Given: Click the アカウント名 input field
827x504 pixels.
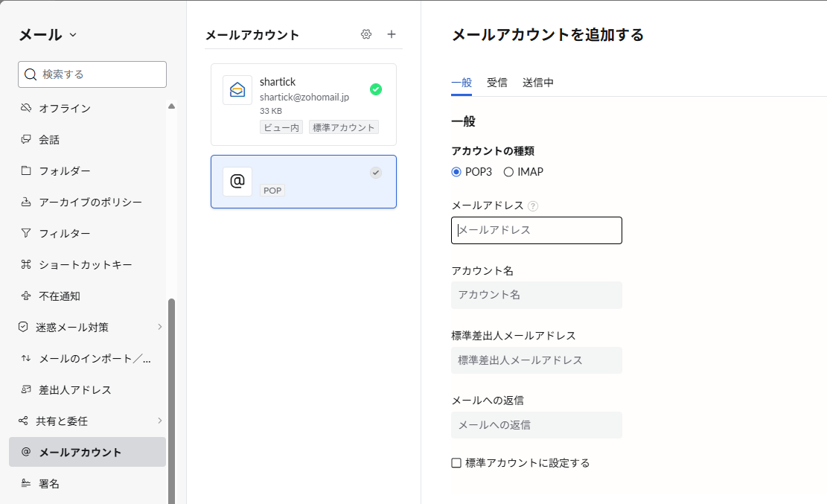Looking at the screenshot, I should pyautogui.click(x=536, y=295).
